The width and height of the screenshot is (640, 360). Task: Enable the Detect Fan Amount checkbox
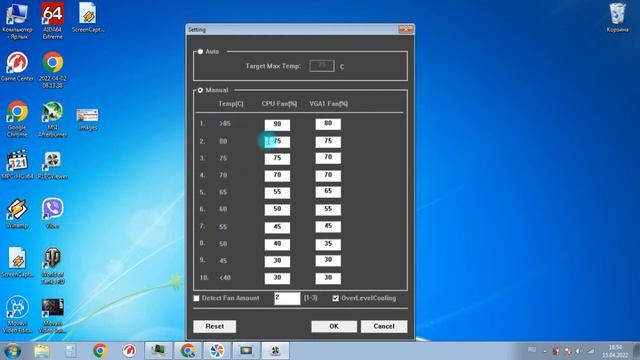click(x=196, y=298)
